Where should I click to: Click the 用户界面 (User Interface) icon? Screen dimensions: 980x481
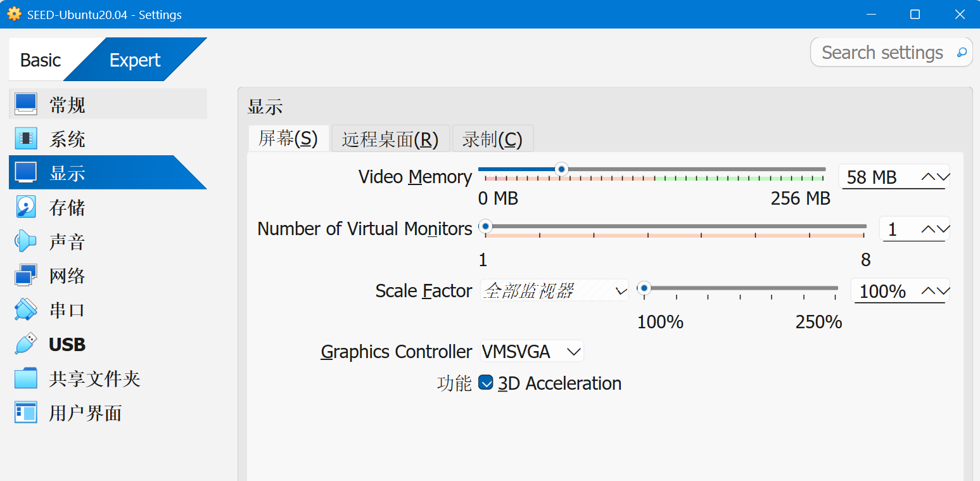[26, 413]
